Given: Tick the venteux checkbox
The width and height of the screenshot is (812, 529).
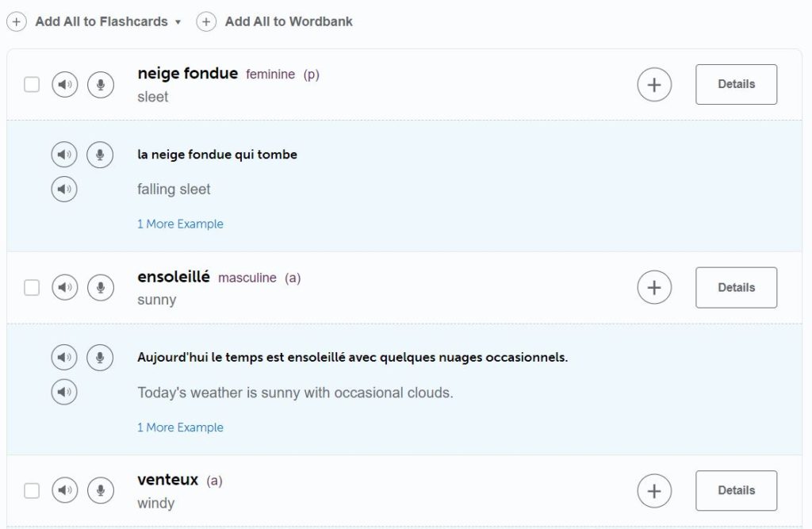Looking at the screenshot, I should coord(32,491).
